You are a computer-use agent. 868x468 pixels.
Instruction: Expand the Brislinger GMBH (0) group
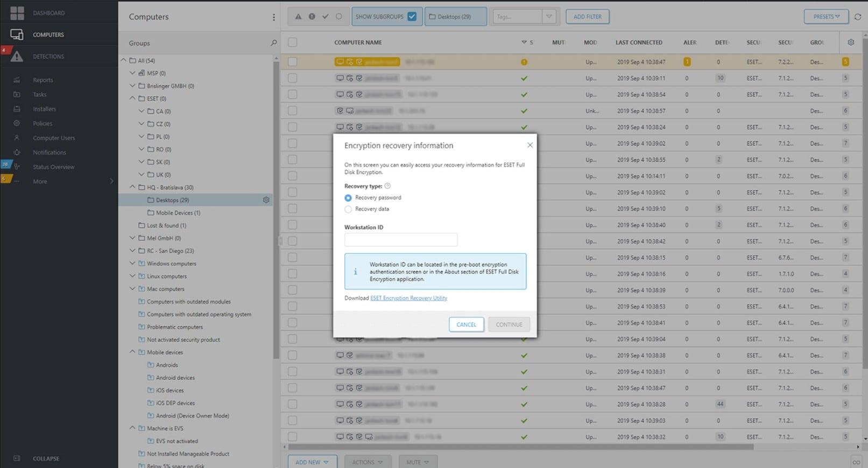[132, 86]
